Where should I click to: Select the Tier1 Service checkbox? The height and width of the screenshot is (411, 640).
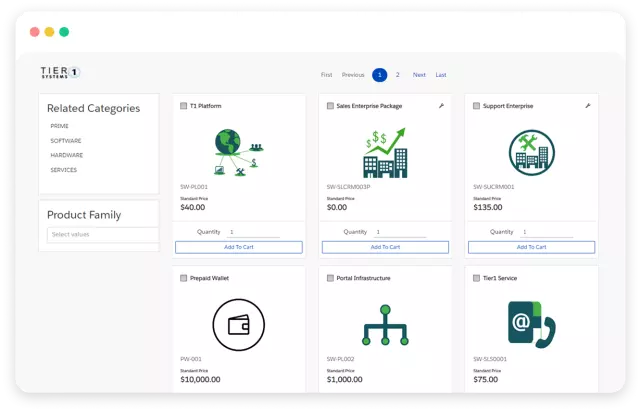coord(474,278)
